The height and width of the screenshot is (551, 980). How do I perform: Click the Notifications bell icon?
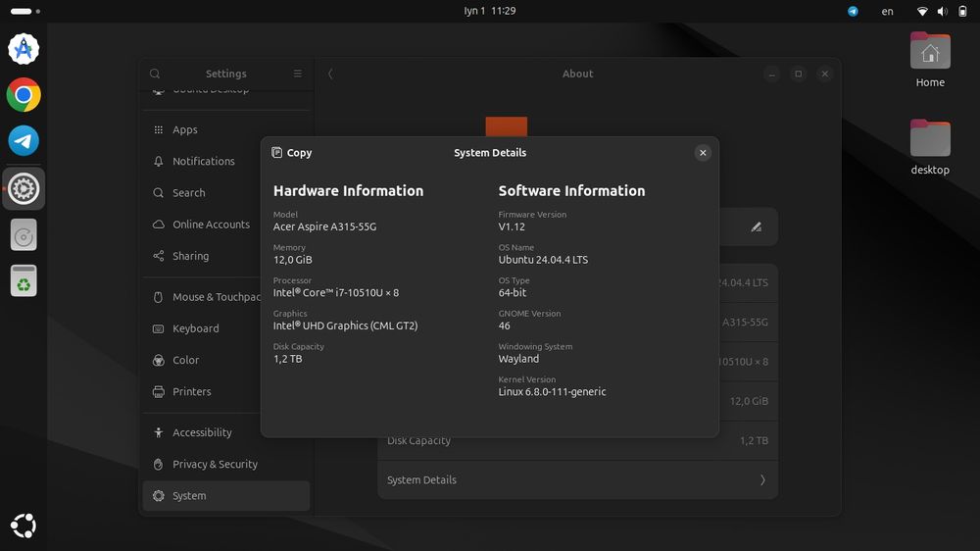pyautogui.click(x=158, y=161)
